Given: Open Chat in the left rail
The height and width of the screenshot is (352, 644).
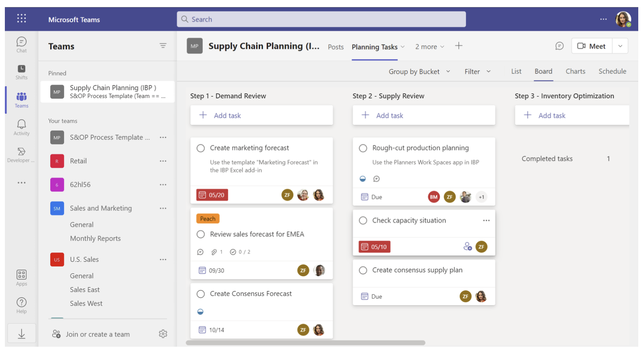Looking at the screenshot, I should click(22, 45).
